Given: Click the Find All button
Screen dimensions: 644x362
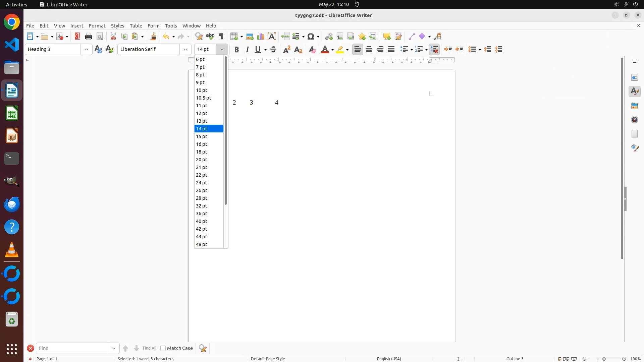Looking at the screenshot, I should 149,348.
